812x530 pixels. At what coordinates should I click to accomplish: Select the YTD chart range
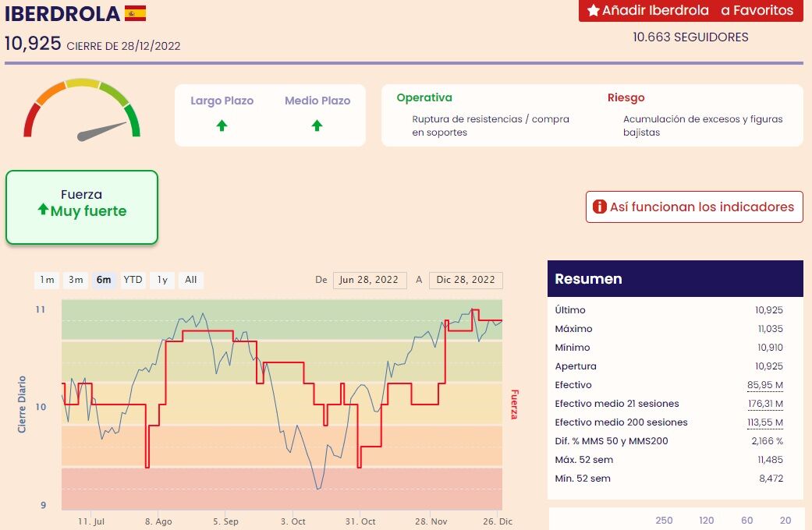133,280
